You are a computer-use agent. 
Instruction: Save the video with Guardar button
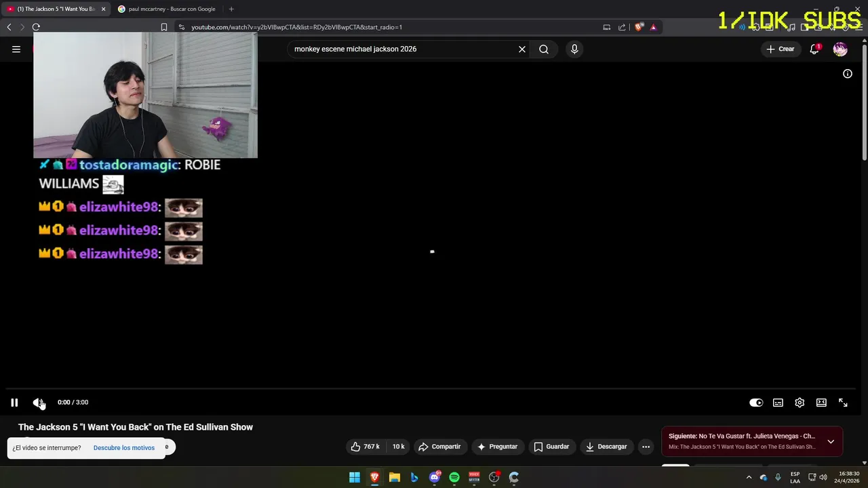click(x=552, y=447)
